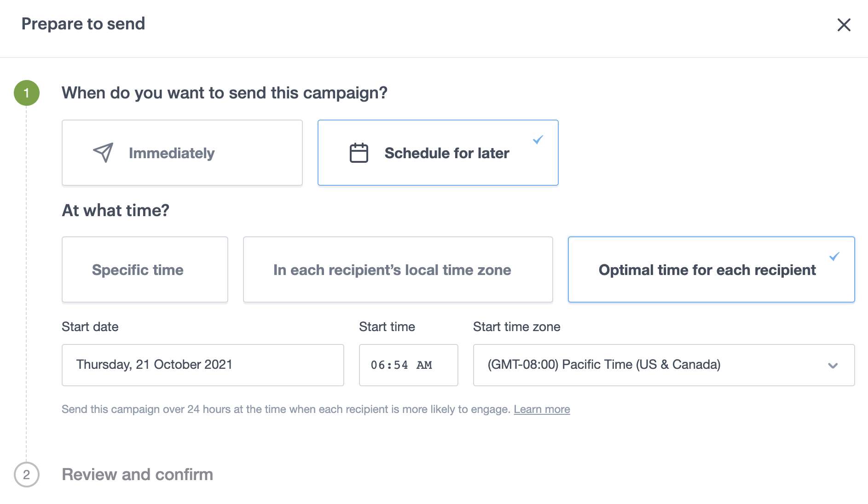Click the blue checkmark on Schedule for later
The width and height of the screenshot is (868, 504).
pyautogui.click(x=538, y=139)
